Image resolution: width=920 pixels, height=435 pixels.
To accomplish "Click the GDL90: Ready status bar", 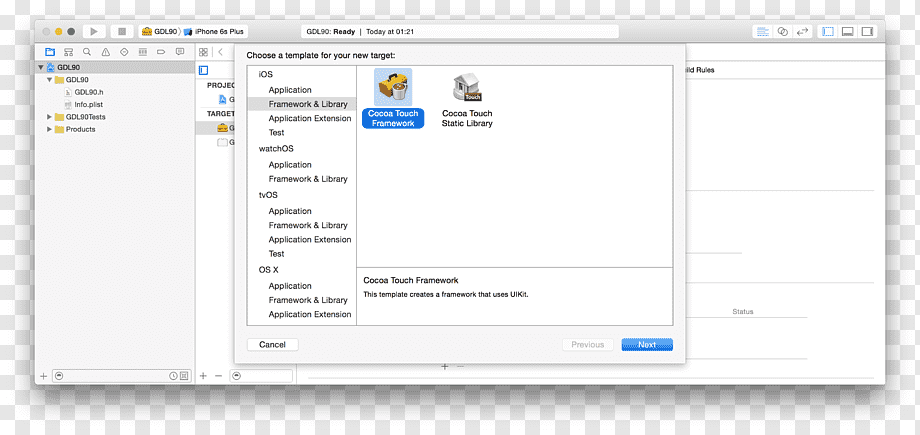I will (460, 32).
